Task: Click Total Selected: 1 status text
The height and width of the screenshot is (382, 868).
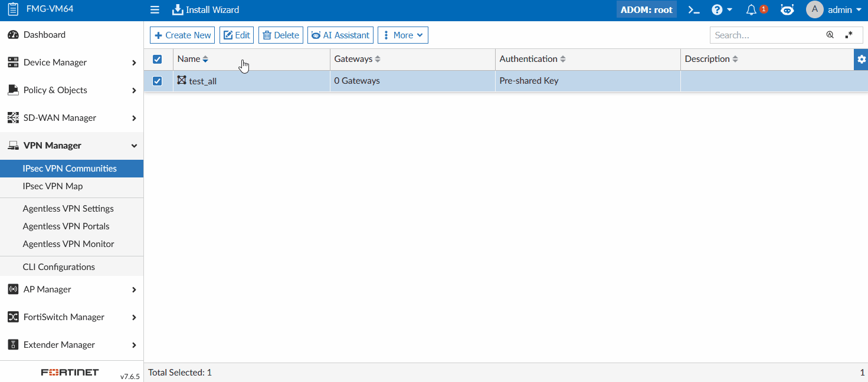Action: click(x=180, y=373)
